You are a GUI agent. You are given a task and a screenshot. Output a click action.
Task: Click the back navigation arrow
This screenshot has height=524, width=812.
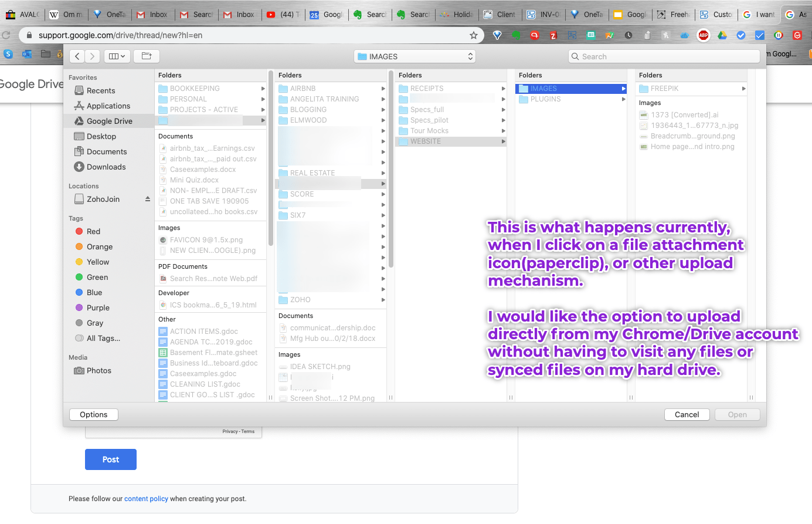pos(77,56)
